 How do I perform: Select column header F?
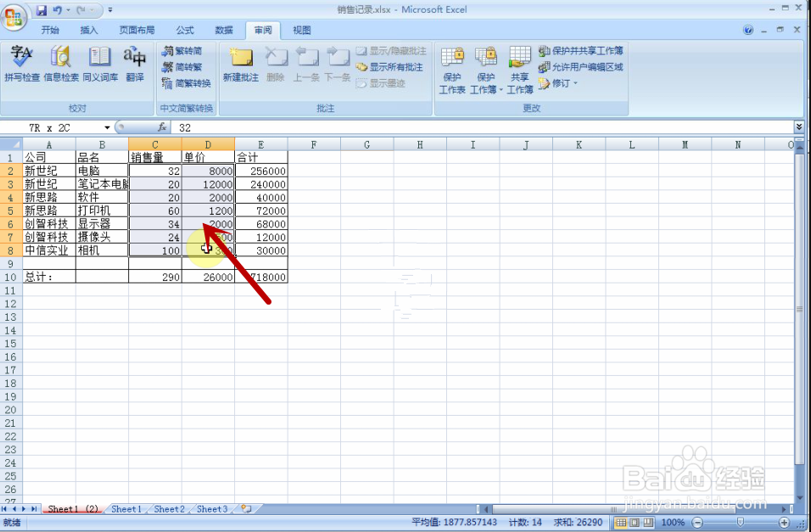pyautogui.click(x=314, y=144)
